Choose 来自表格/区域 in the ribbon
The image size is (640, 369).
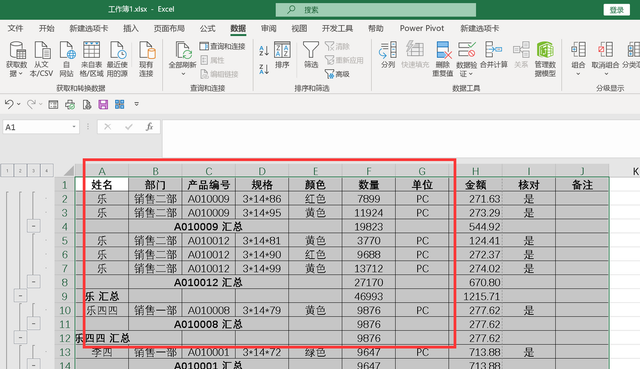point(91,59)
